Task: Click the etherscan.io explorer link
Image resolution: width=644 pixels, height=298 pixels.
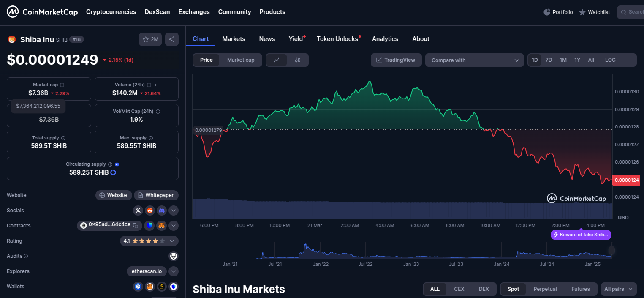Action: pos(147,271)
